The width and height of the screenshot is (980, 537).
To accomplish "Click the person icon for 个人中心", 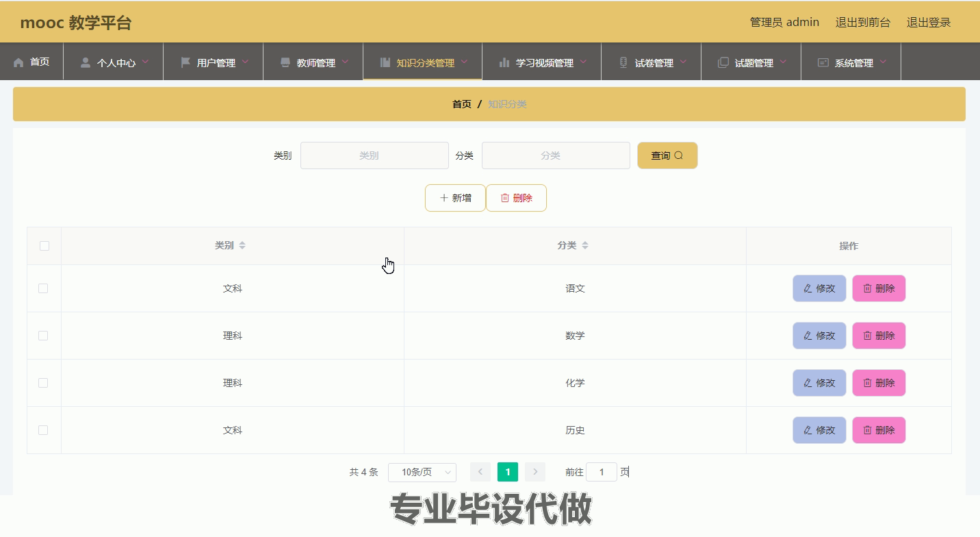I will (x=86, y=62).
